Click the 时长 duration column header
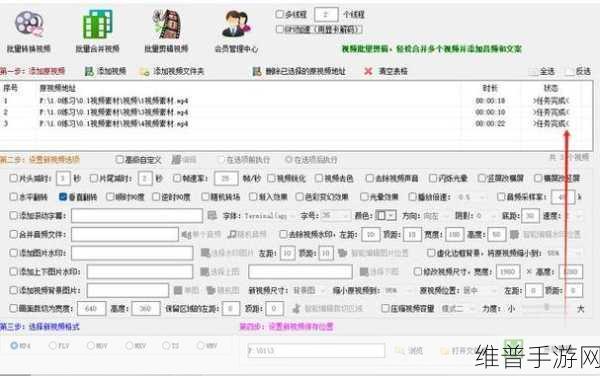600x376 pixels. [490, 88]
